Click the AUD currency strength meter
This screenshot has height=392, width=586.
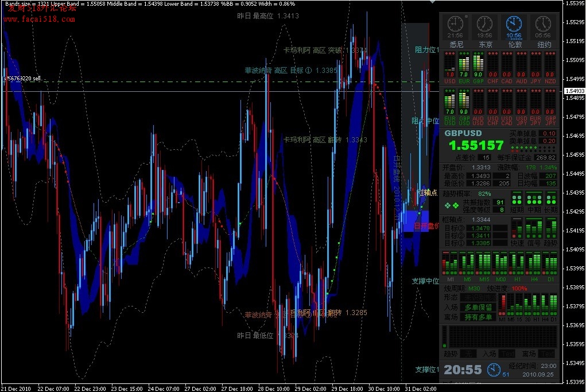[521, 64]
